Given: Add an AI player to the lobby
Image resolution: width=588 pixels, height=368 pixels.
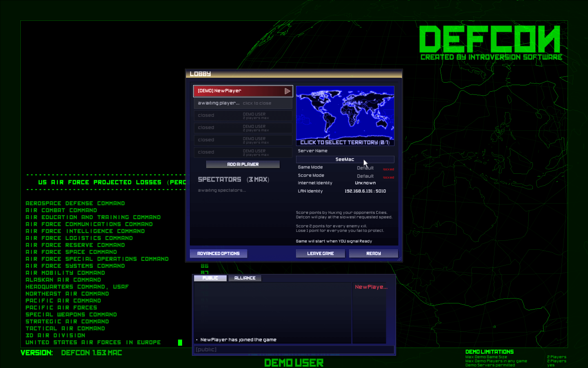Looking at the screenshot, I should click(243, 164).
